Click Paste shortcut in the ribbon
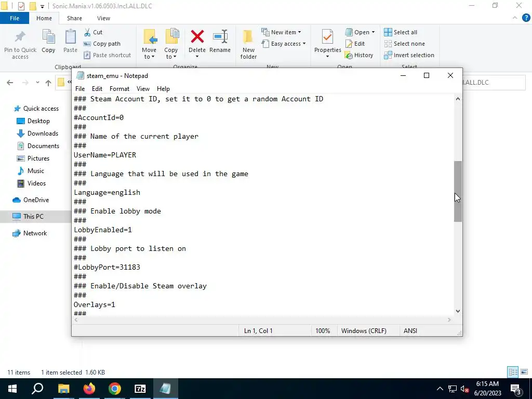The width and height of the screenshot is (532, 399). [x=107, y=55]
